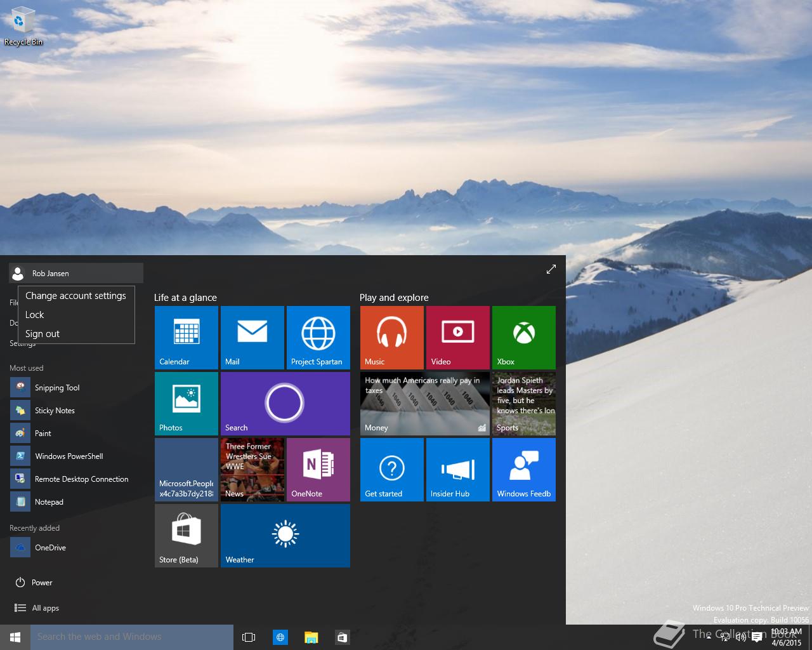Open the Microsoft.People tile
The width and height of the screenshot is (812, 650).
187,470
